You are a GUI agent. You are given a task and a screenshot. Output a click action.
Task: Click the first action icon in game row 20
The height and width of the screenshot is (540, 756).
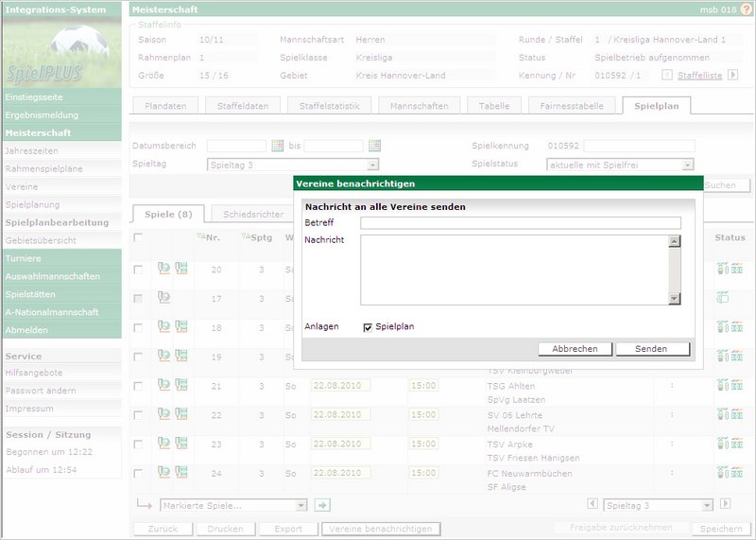click(163, 270)
